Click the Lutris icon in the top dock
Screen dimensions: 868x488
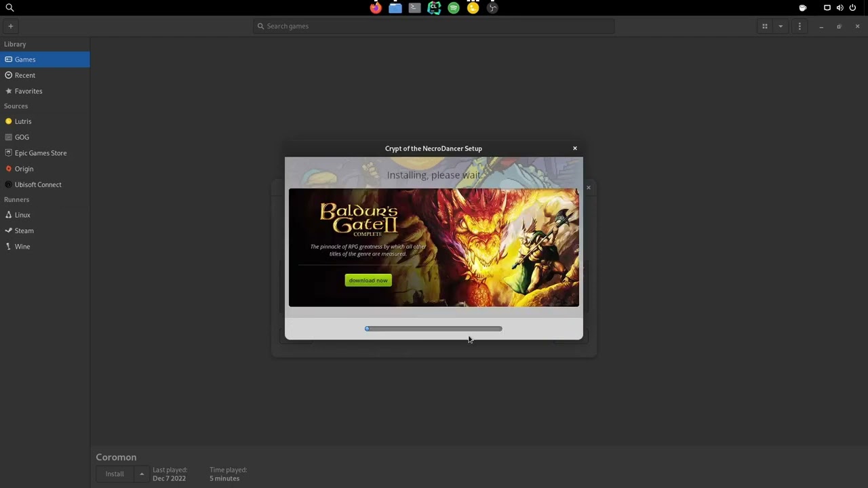[x=473, y=8]
